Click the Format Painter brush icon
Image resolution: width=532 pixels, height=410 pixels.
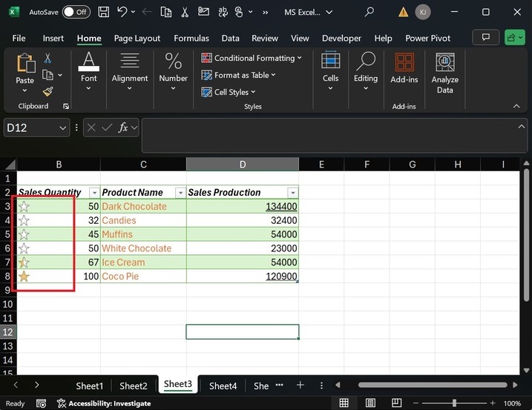(48, 91)
